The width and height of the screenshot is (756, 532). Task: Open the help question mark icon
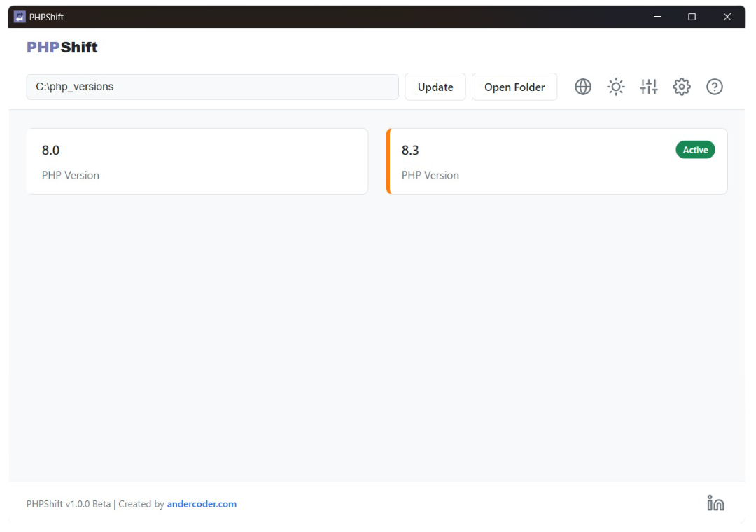click(x=714, y=87)
